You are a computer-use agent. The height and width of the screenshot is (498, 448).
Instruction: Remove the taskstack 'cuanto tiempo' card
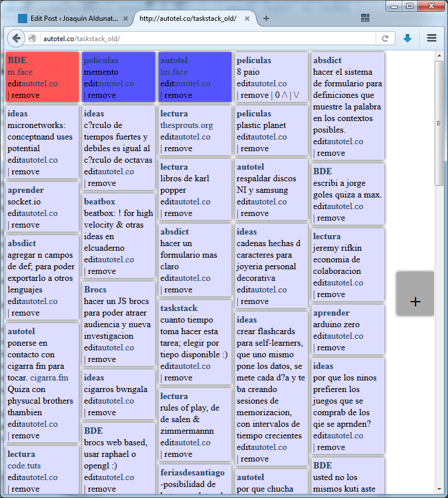tap(178, 378)
